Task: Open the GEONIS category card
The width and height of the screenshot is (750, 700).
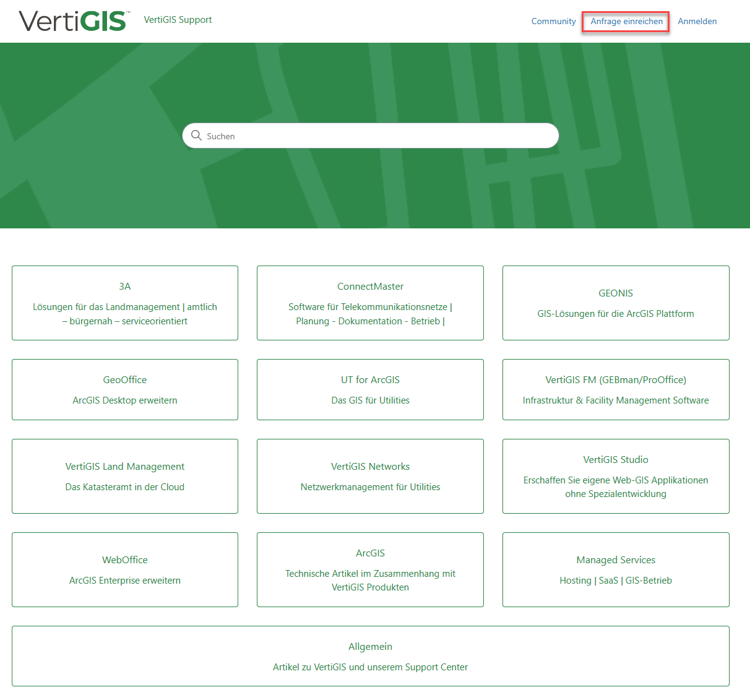Action: coord(616,303)
